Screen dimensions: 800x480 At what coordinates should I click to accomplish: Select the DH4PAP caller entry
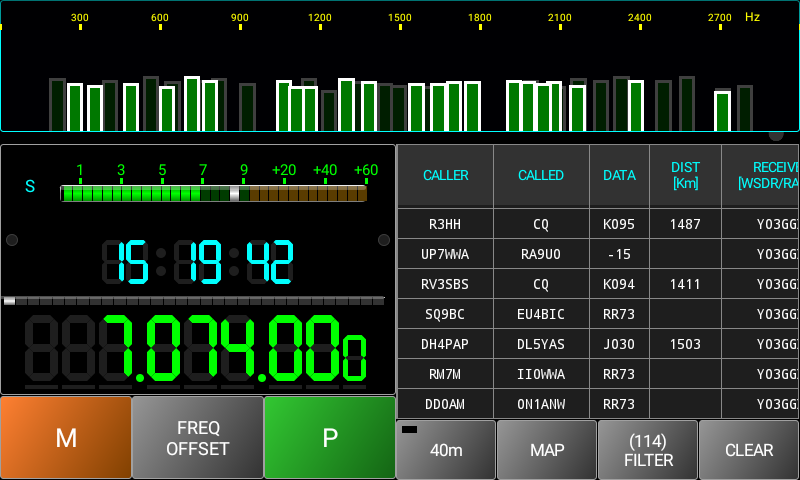click(x=446, y=344)
